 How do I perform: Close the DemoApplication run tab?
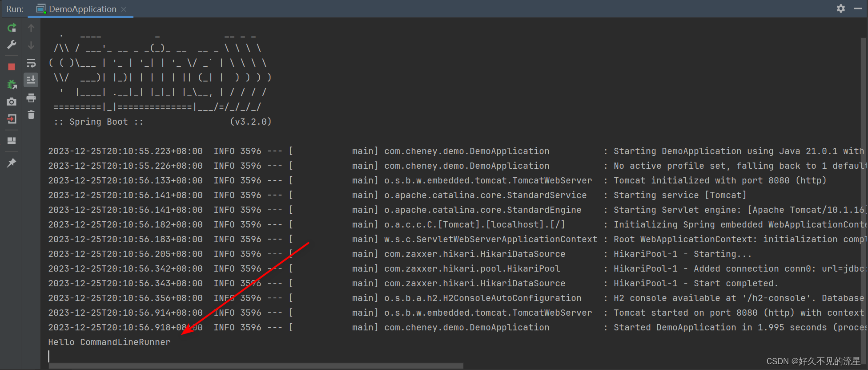124,9
